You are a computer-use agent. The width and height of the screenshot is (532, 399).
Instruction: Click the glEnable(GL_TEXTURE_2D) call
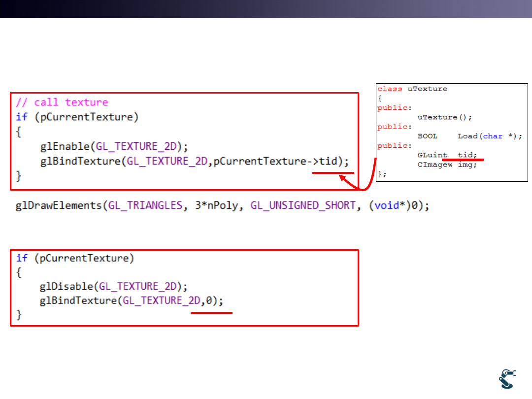[114, 146]
